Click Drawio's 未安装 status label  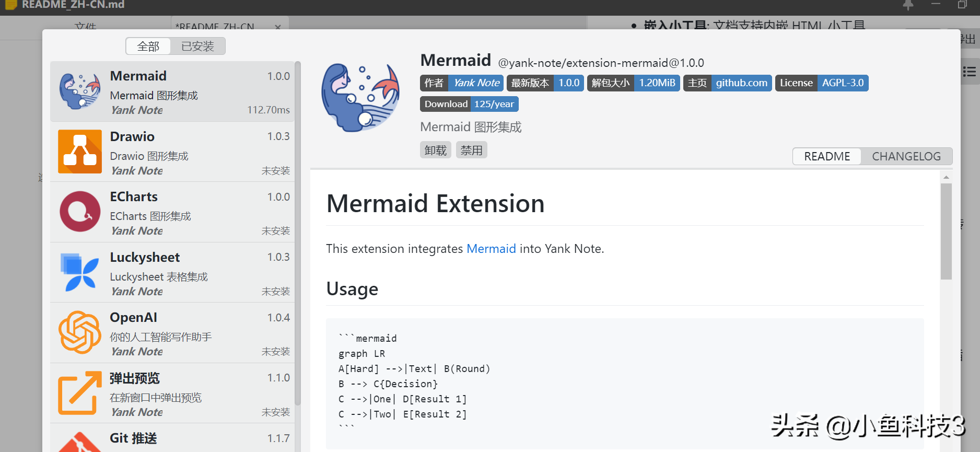pos(276,170)
